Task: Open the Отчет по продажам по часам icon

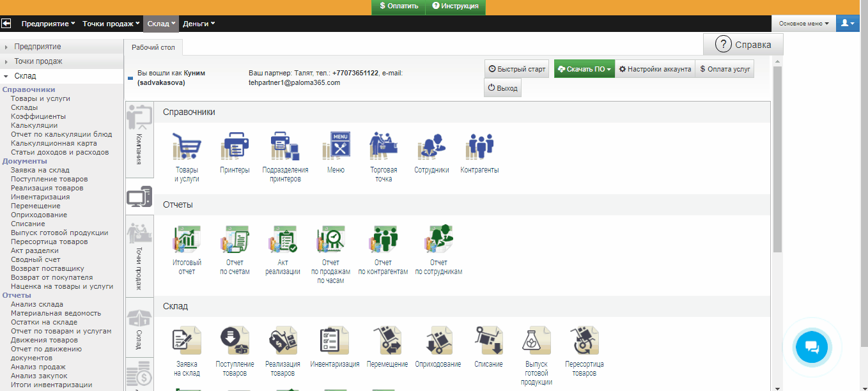Action: (x=330, y=240)
